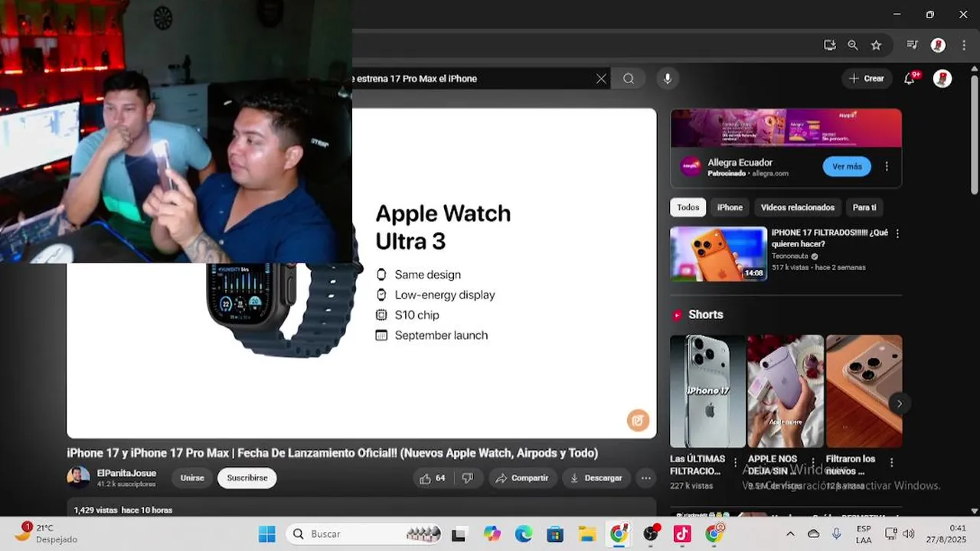The height and width of the screenshot is (551, 980).
Task: Click the iPHONE 17 FILTRADOS video title
Action: [830, 238]
